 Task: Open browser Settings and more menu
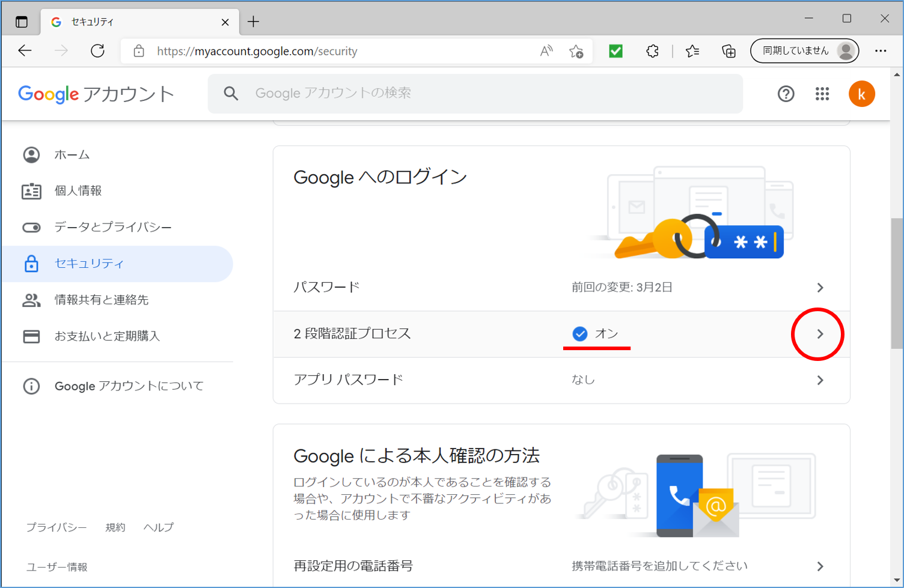(x=881, y=51)
